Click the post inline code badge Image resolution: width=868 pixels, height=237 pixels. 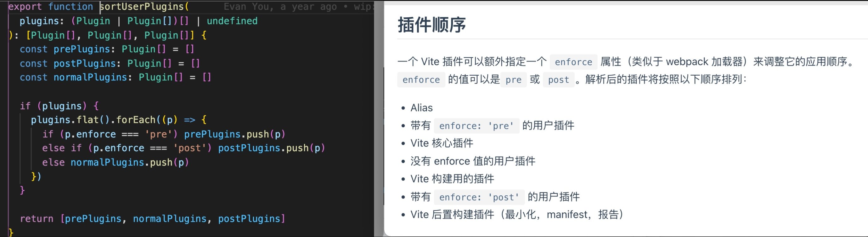(x=559, y=80)
